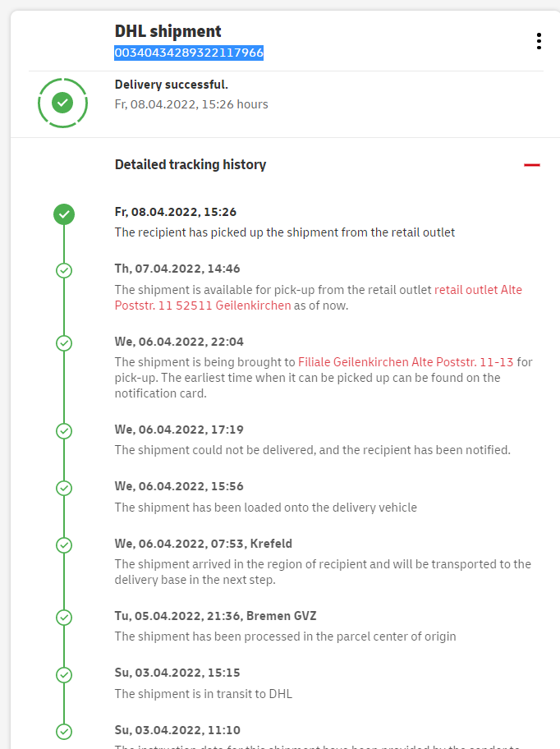This screenshot has height=749, width=560.
Task: Click the Delivery successful status text
Action: click(172, 85)
